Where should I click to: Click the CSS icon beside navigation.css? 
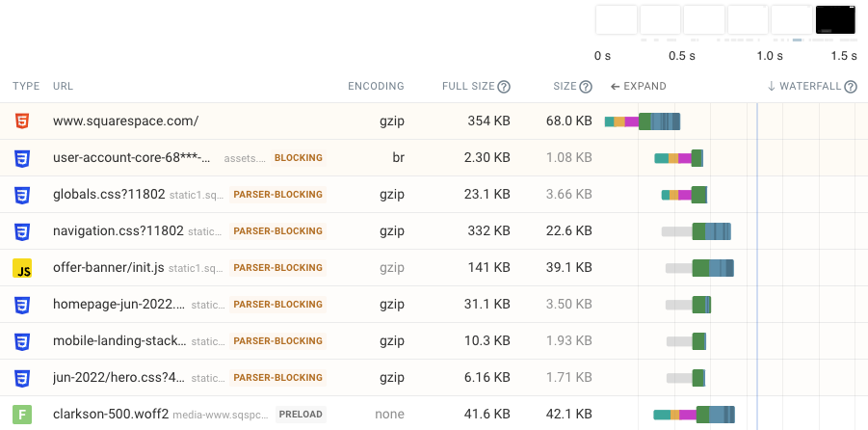(x=21, y=231)
